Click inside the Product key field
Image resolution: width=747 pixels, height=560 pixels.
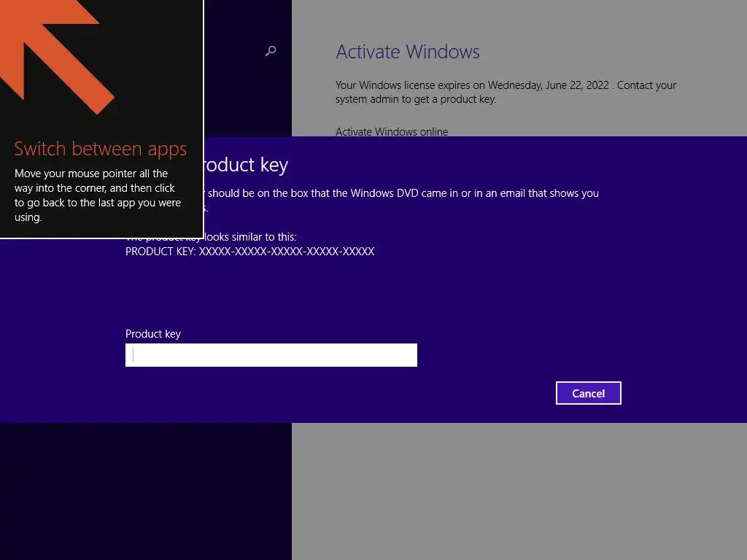[x=271, y=355]
